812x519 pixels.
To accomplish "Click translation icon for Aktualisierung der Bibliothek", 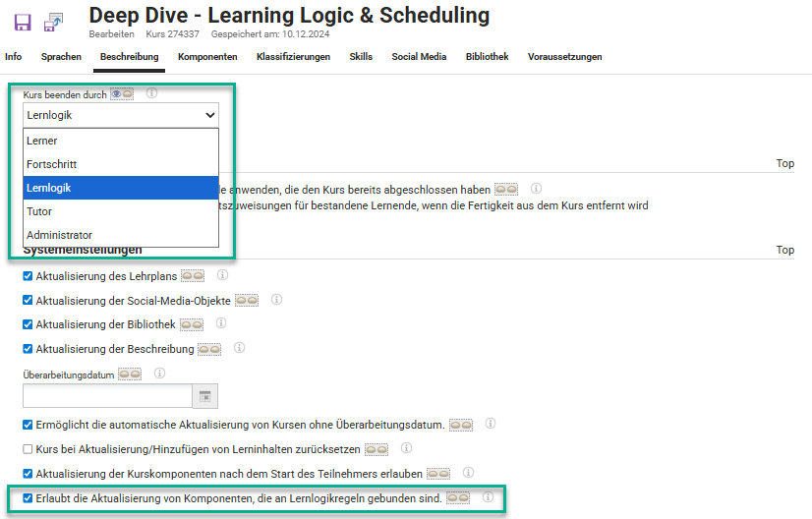I will point(192,324).
